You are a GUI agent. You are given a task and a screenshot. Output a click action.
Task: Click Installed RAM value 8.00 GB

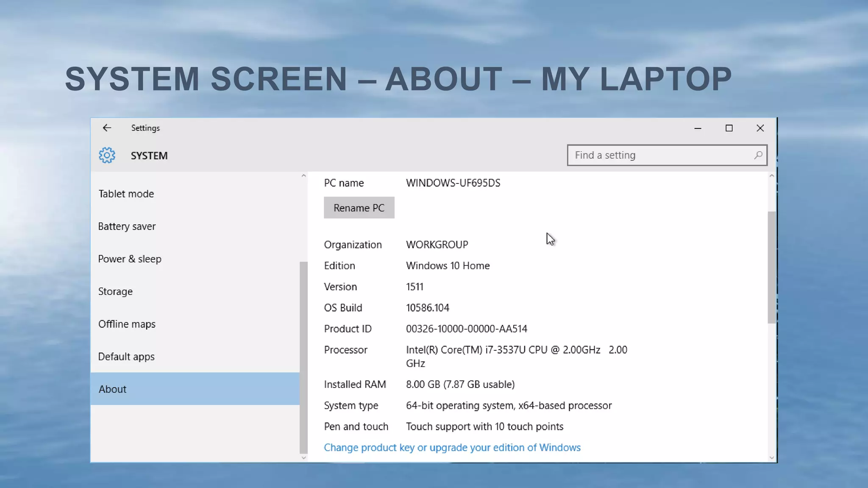coord(460,385)
